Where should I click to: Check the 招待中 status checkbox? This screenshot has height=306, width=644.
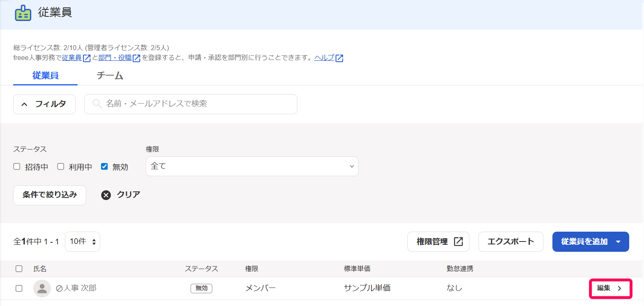pos(17,167)
